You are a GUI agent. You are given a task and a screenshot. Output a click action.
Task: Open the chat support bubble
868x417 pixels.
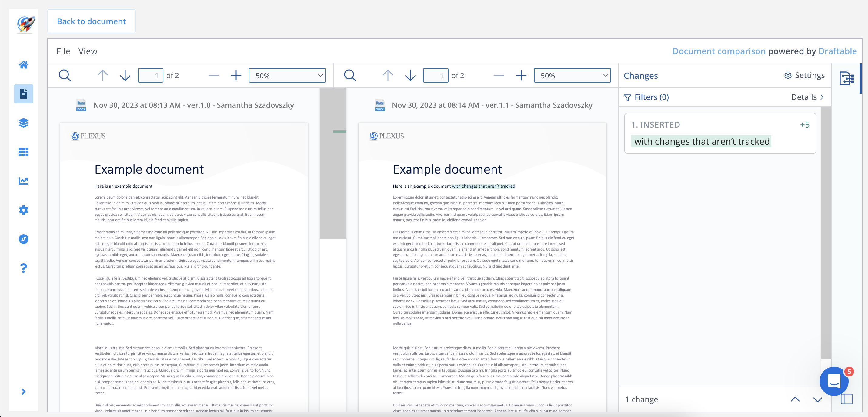(x=834, y=381)
